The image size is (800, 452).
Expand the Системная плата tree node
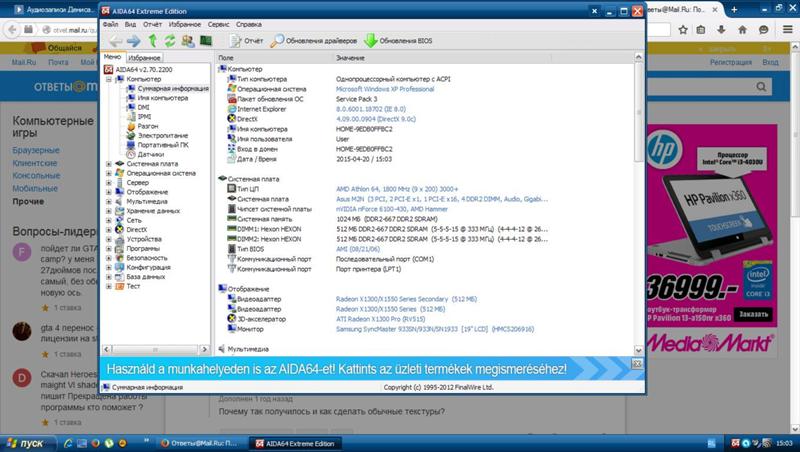tap(108, 164)
